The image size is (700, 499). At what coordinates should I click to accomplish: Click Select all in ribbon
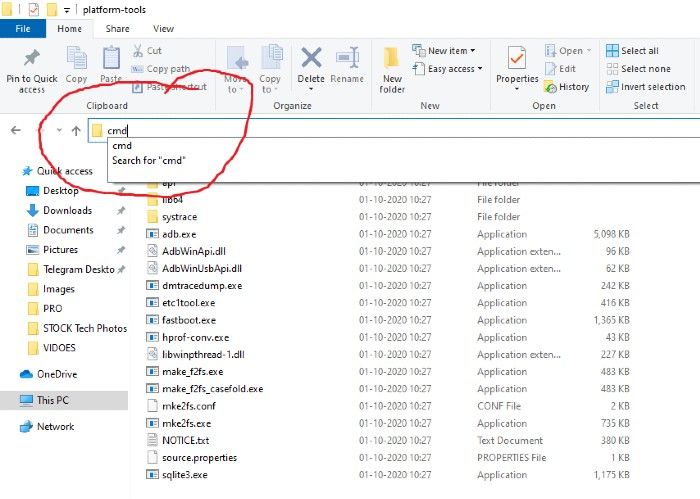(631, 51)
